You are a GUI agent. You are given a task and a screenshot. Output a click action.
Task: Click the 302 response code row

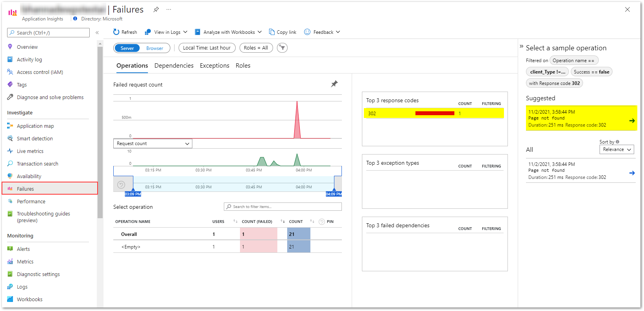pos(434,113)
